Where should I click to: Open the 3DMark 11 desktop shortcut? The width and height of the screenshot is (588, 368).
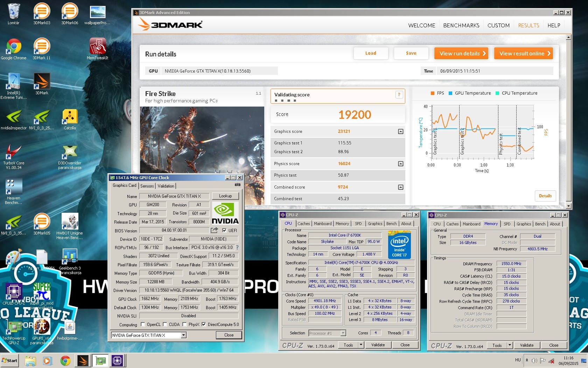[x=42, y=49]
